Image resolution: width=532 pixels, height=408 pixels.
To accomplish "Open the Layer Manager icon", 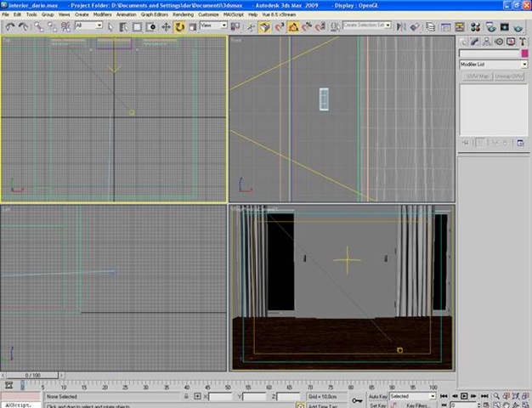I will coord(430,27).
